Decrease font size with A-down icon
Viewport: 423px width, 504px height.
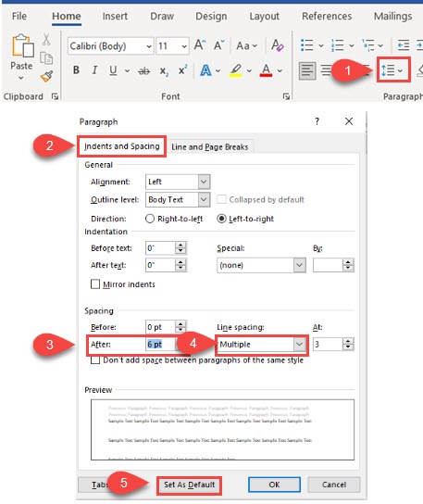(x=219, y=45)
